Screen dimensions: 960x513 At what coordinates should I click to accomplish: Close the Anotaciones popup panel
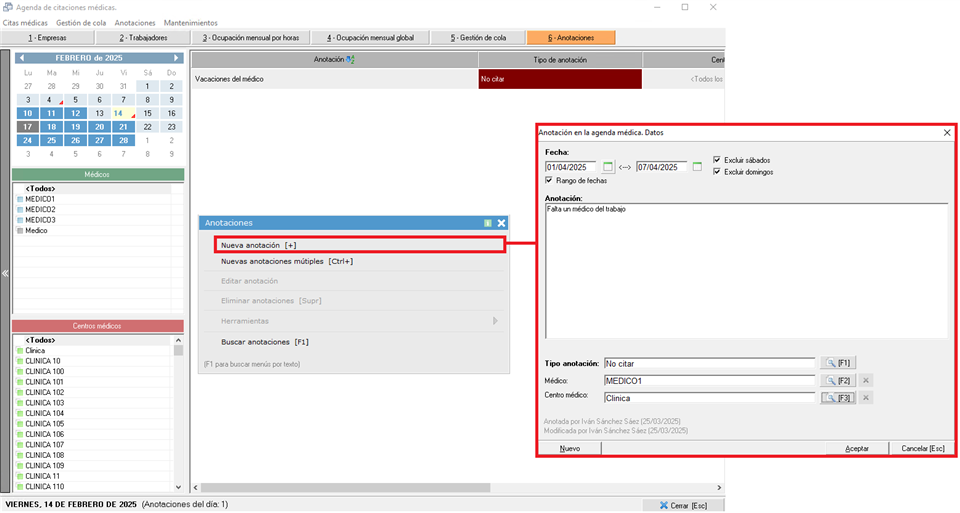tap(502, 223)
